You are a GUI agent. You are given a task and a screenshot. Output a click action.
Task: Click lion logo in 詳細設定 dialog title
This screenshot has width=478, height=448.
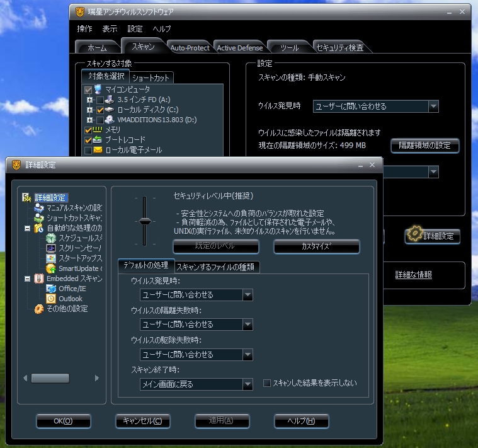(x=16, y=165)
